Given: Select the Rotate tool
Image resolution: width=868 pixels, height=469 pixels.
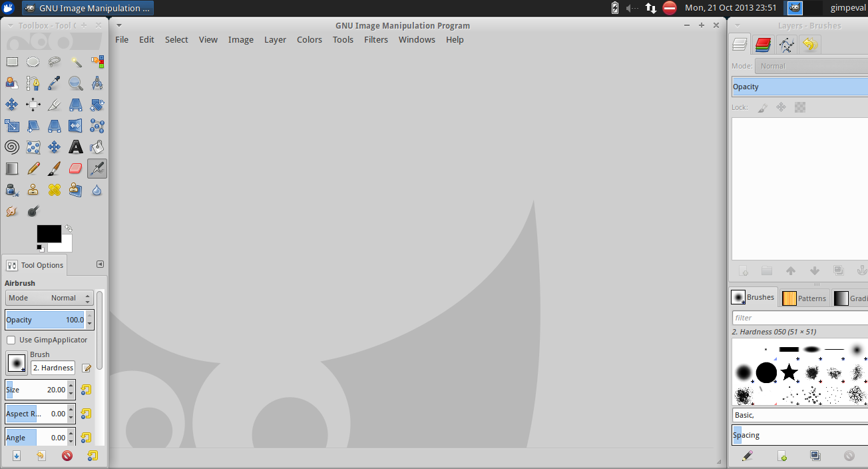Looking at the screenshot, I should pos(97,105).
